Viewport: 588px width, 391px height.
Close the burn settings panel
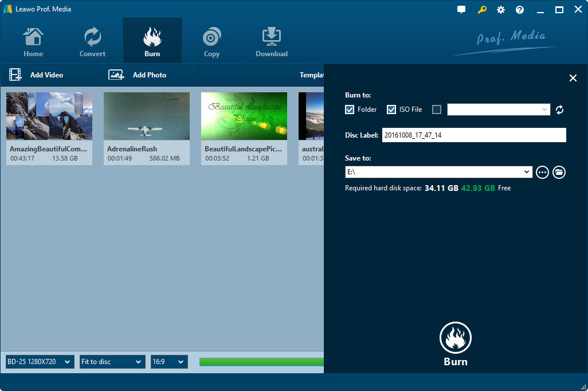[x=573, y=78]
